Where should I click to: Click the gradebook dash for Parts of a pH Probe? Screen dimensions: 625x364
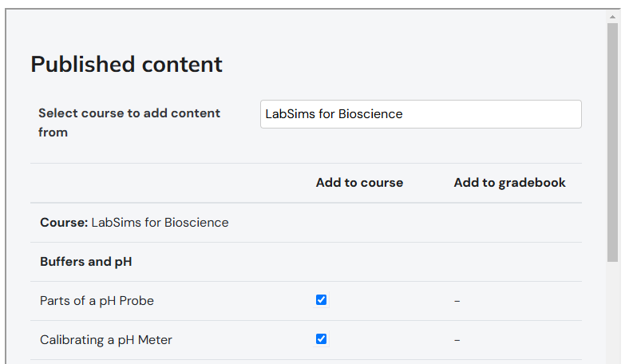pyautogui.click(x=457, y=301)
